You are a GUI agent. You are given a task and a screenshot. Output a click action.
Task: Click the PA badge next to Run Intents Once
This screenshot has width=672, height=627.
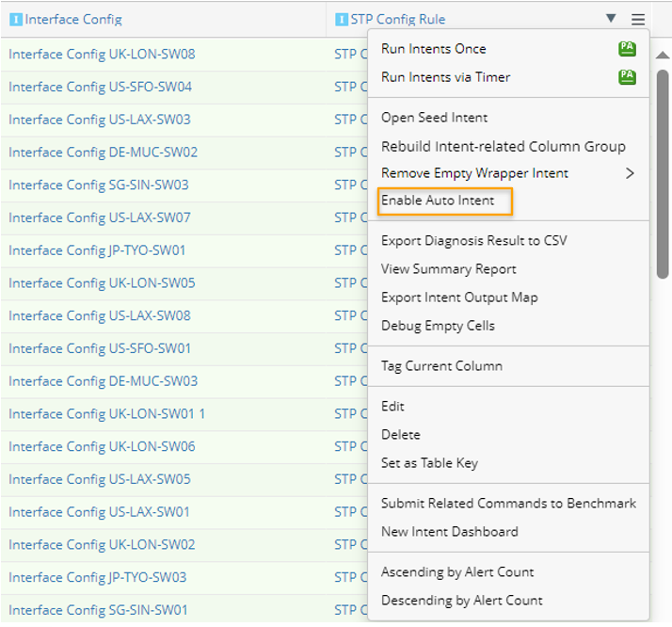[627, 49]
